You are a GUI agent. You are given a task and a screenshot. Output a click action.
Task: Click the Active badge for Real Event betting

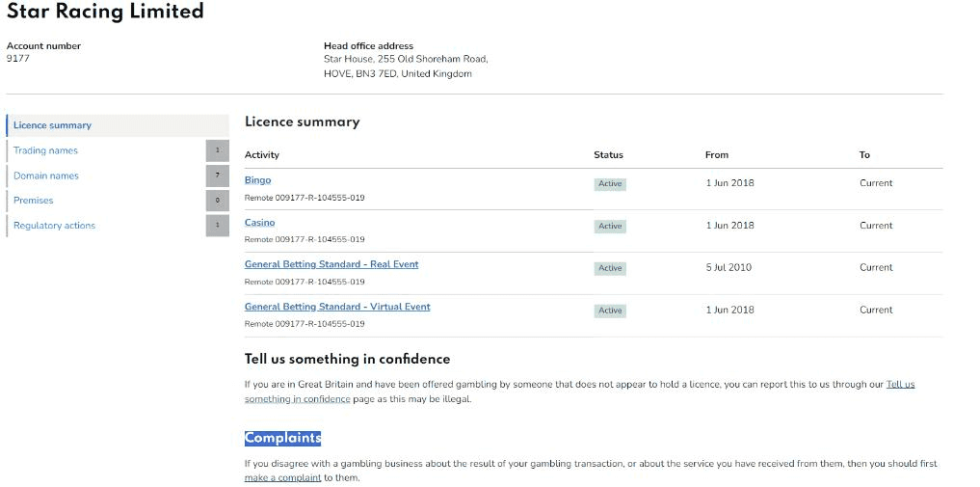610,268
